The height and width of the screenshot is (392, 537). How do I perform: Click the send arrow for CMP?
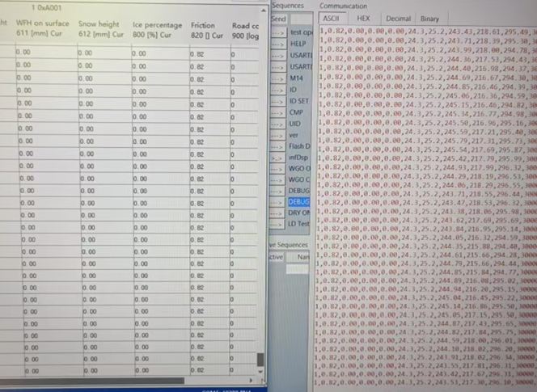[278, 112]
